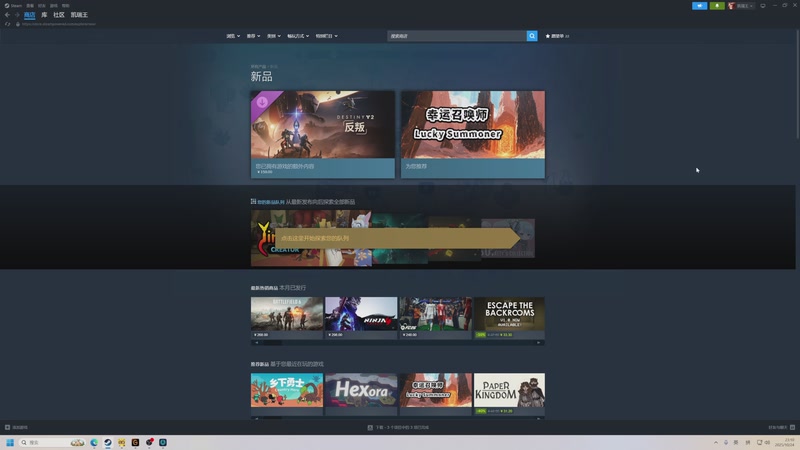The image size is (800, 450).
Task: Open the Destiny 2 反叛 banner
Action: click(322, 135)
